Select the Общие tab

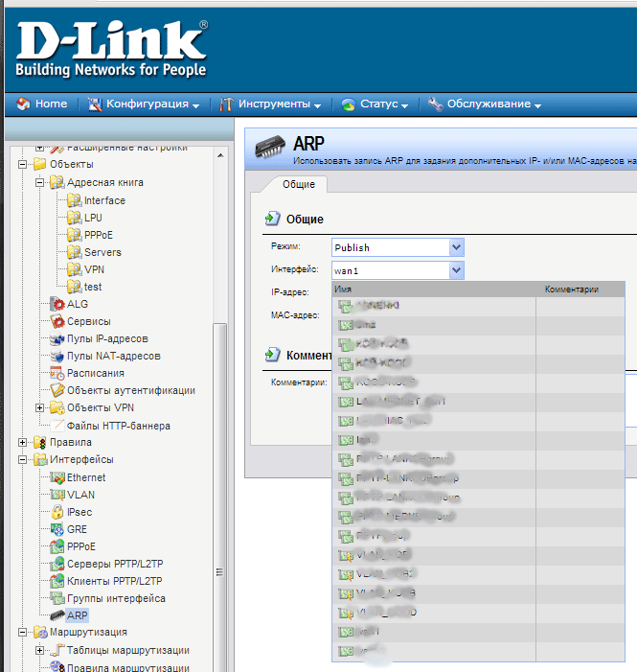299,184
